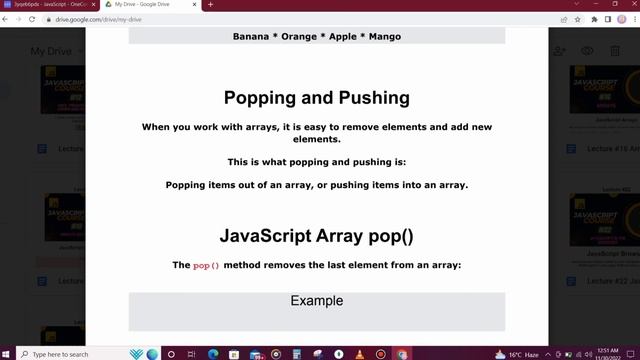Open the browser side panel
Image resolution: width=640 pixels, height=360 pixels.
608,20
